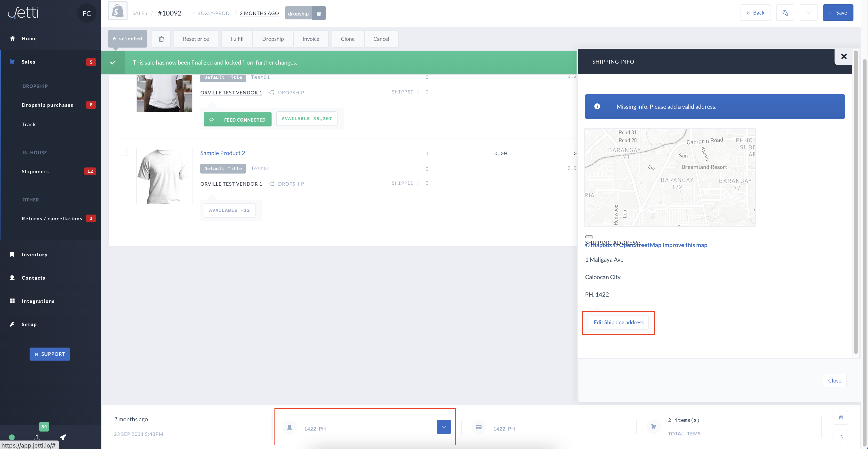Image resolution: width=868 pixels, height=449 pixels.
Task: Click the Dropship toolbar button
Action: (x=273, y=39)
